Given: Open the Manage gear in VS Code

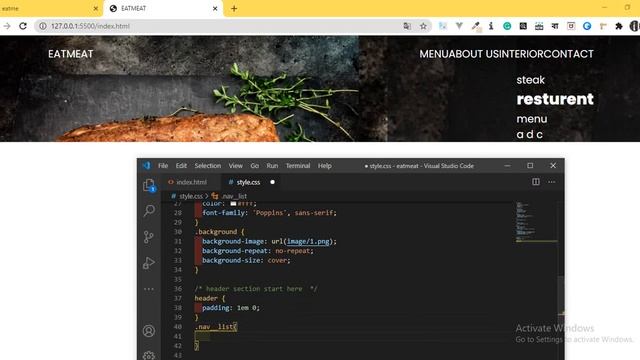Looking at the screenshot, I should point(149,355).
